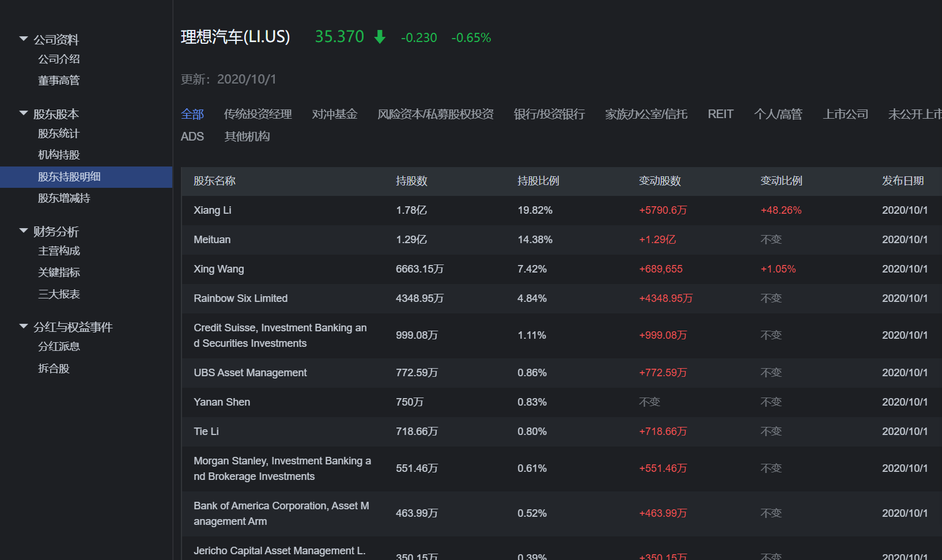The width and height of the screenshot is (942, 560).
Task: Collapse the 财务分析 section triangle
Action: point(24,231)
